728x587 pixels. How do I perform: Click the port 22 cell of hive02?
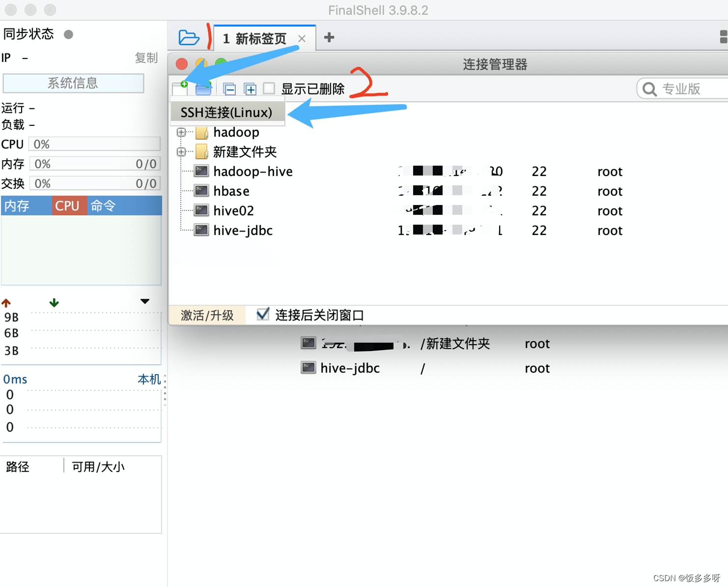(x=539, y=211)
